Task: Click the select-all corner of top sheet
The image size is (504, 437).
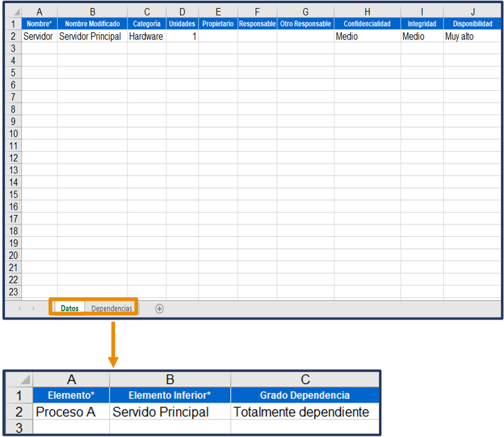Action: point(13,12)
